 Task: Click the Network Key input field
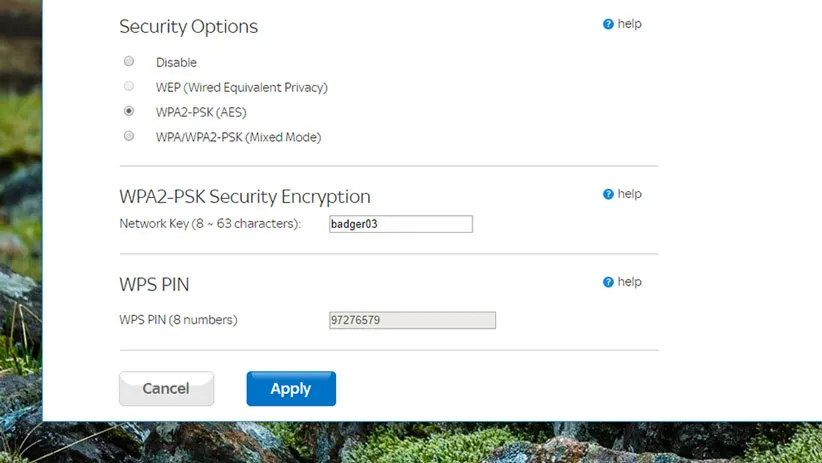pyautogui.click(x=400, y=224)
